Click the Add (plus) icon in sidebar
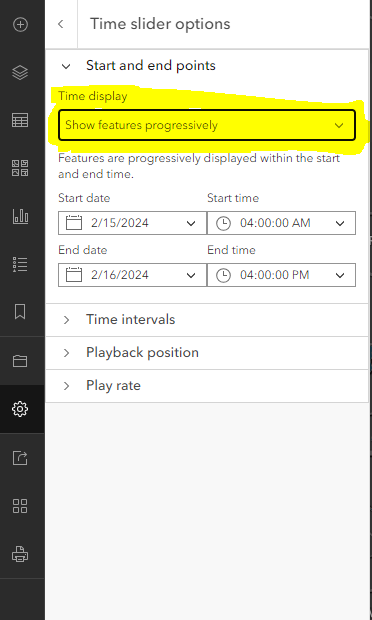 20,25
